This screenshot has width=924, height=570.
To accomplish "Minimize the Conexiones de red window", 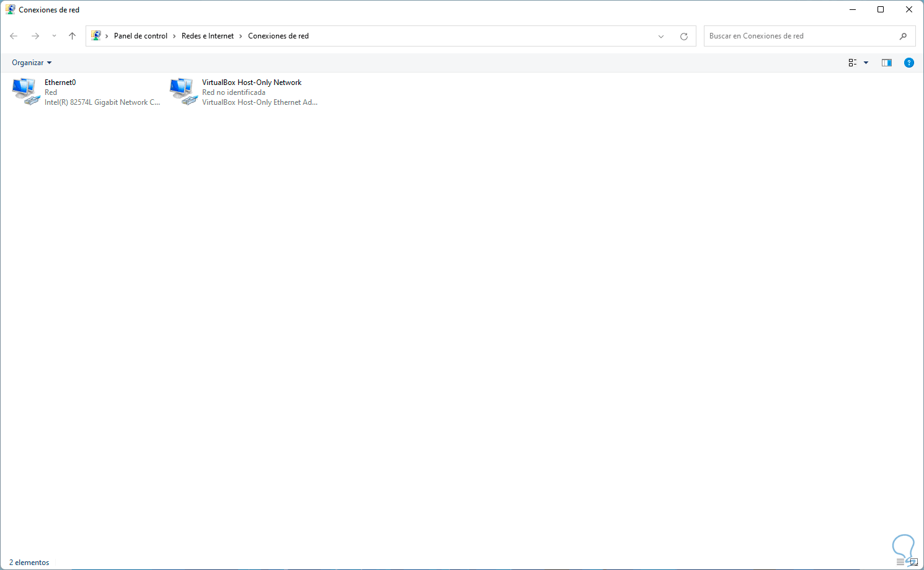I will [853, 9].
